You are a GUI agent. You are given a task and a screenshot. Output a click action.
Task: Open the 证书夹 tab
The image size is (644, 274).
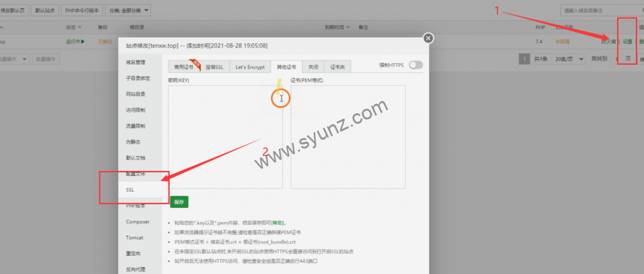tap(338, 67)
